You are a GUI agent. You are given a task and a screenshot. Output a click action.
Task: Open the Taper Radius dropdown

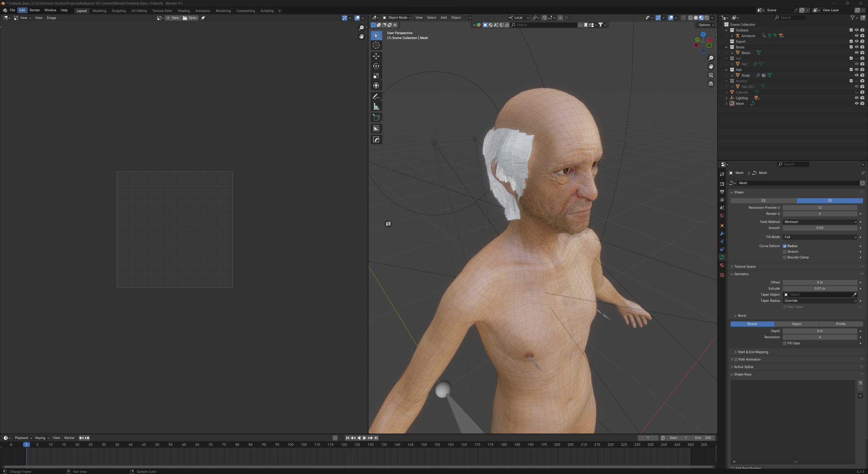coord(820,301)
